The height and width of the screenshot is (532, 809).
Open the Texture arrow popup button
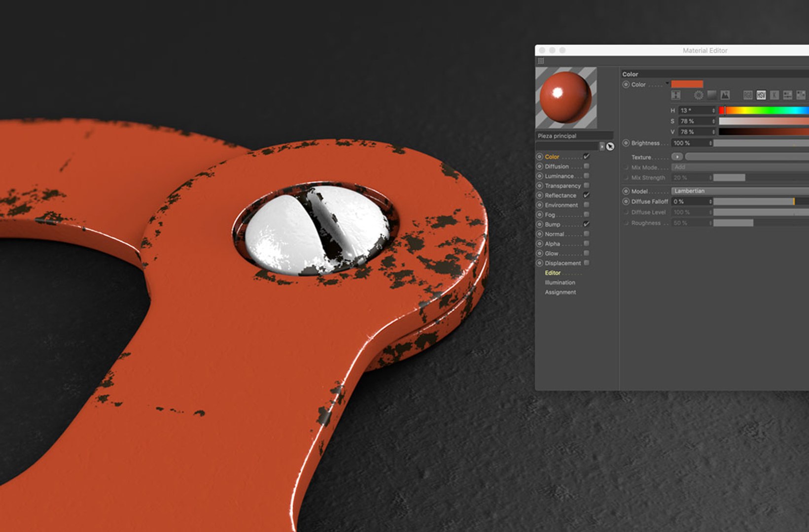[677, 157]
